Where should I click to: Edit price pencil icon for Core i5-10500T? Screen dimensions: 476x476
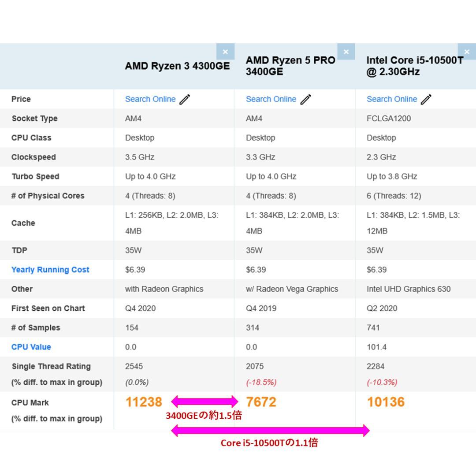tap(426, 100)
